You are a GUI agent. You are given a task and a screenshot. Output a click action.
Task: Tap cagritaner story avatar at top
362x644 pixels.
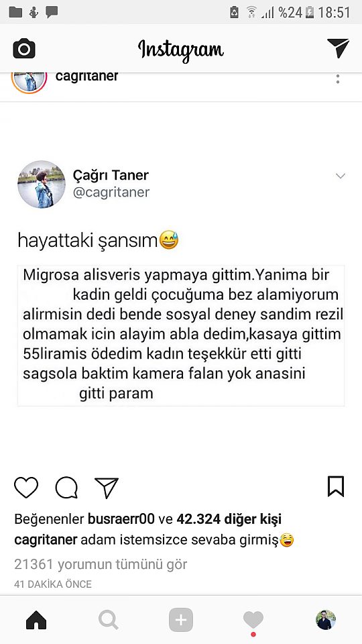click(x=29, y=83)
